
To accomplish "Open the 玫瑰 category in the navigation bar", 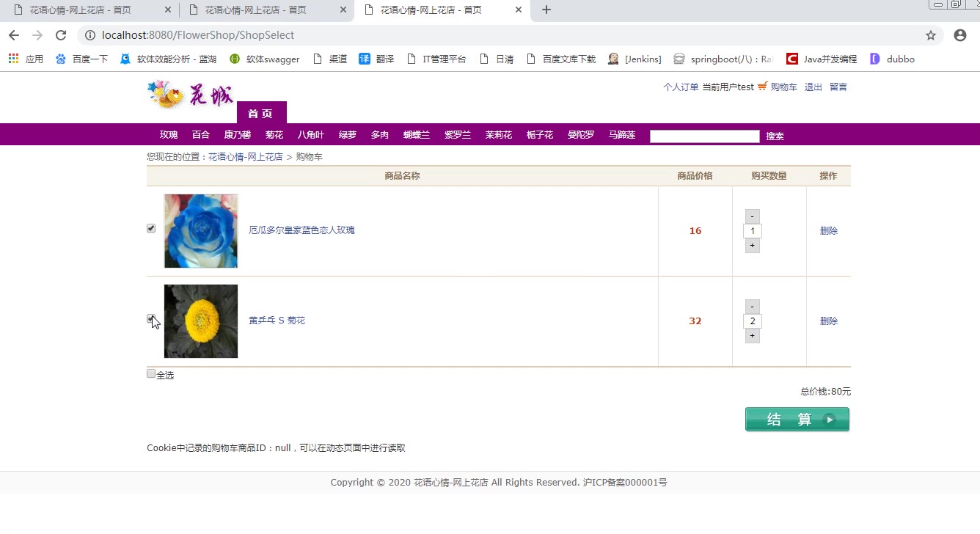I will pos(169,135).
